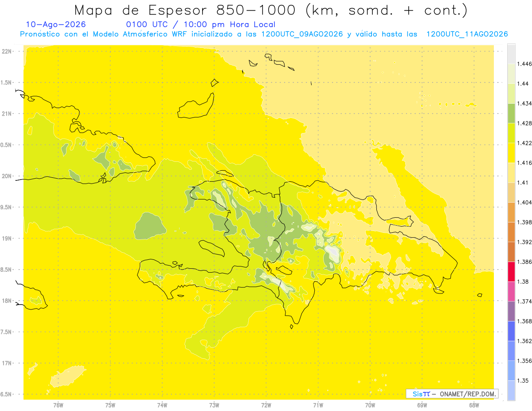532x411 pixels.
Task: Pick the pink legend swatch between 1.374 and 1.38
Action: (511, 291)
